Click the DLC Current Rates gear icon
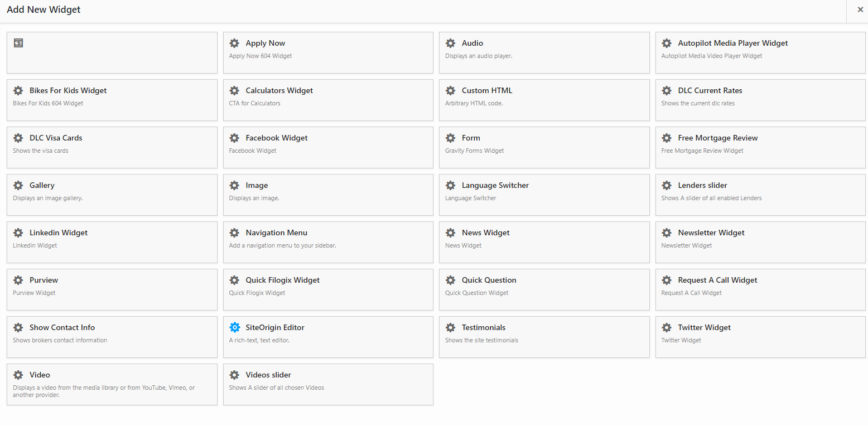This screenshot has width=868, height=426. pos(667,90)
